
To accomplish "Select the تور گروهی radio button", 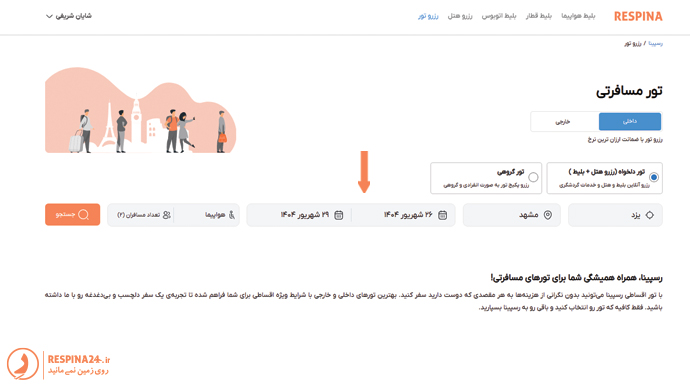I will tap(533, 177).
